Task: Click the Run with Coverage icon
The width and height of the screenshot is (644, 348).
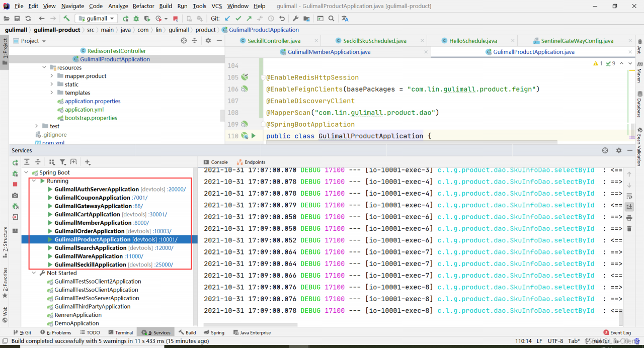Action: [x=147, y=19]
